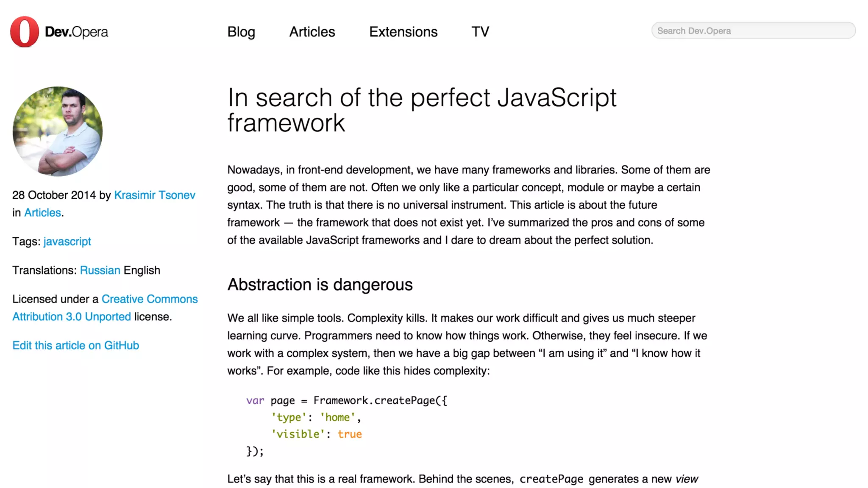Click the javascript tag link
868x488 pixels.
67,241
